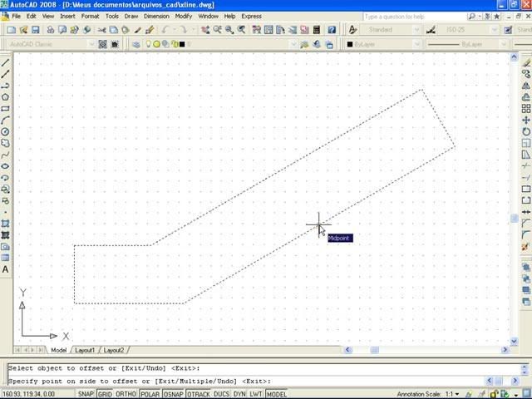Click the black layer color swatch
This screenshot has width=532, height=399.
click(x=182, y=44)
